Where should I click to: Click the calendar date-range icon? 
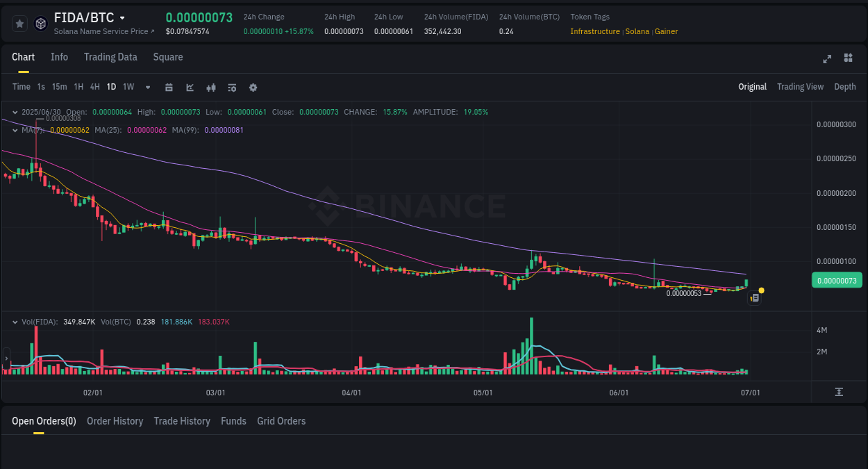[169, 87]
